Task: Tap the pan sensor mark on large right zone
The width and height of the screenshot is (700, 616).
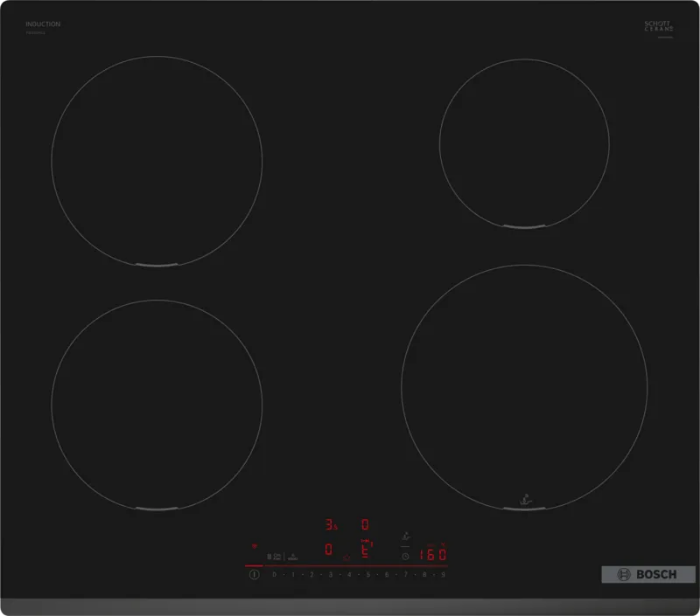Action: click(x=526, y=500)
